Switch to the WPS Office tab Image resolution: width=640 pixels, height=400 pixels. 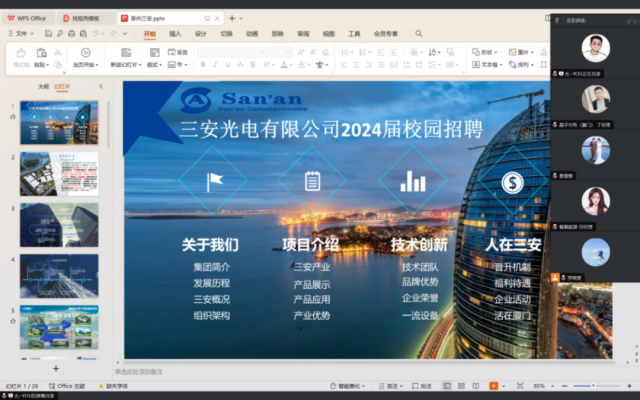pyautogui.click(x=30, y=18)
